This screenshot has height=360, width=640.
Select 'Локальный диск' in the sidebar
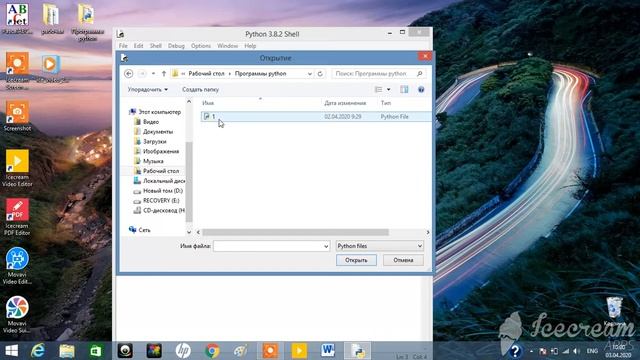coord(160,181)
